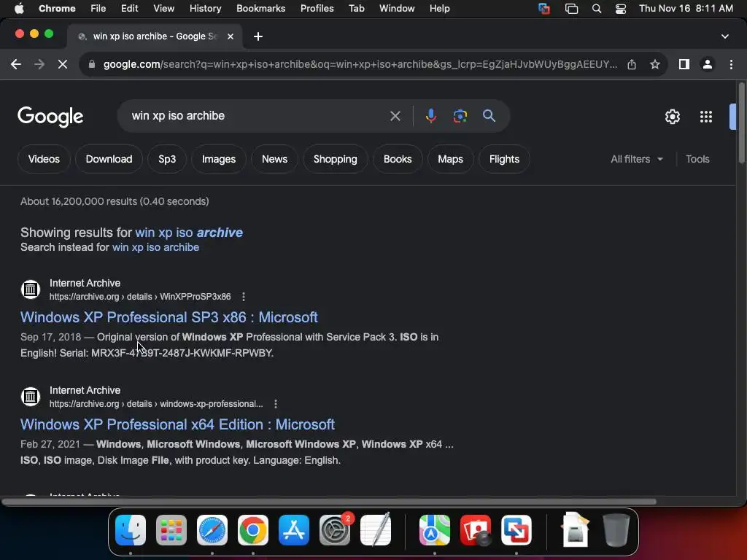Screen dimensions: 747x560
Task: Open Windows XP Professional SP3 x86 result
Action: pos(169,317)
